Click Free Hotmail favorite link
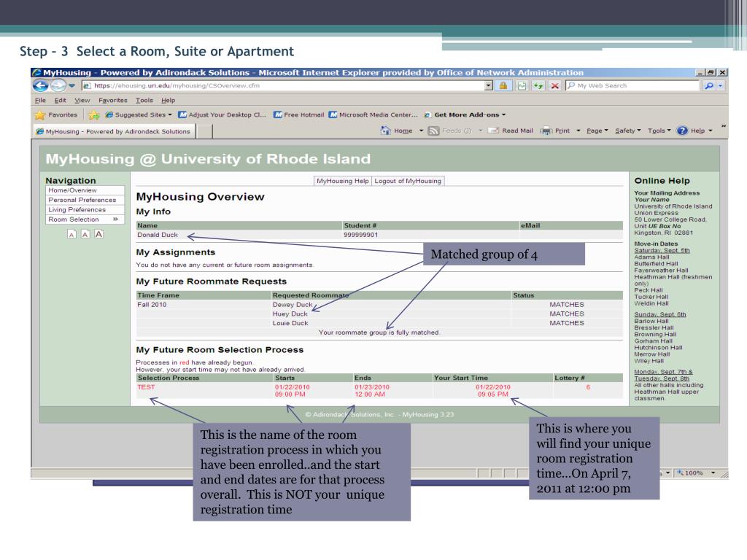This screenshot has height=560, width=747. click(298, 114)
